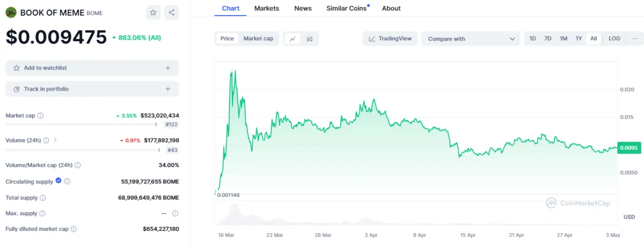Toggle chart to Price view
This screenshot has height=246, width=644.
(x=227, y=39)
